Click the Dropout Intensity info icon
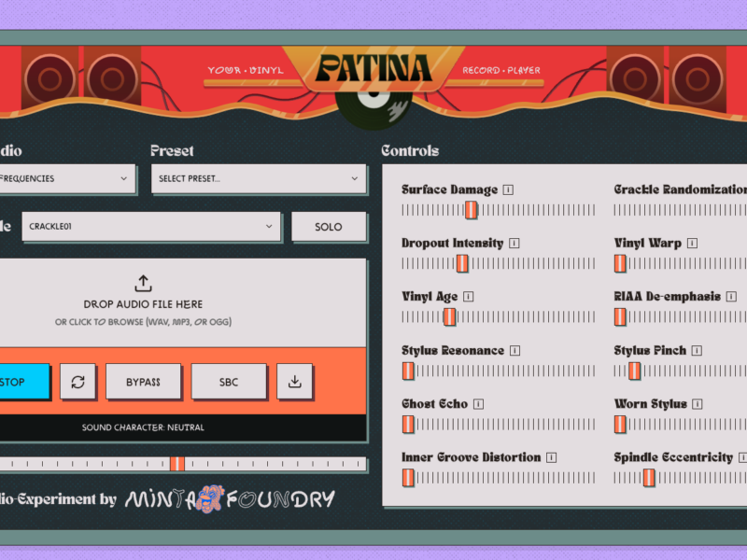The image size is (747, 560). (514, 244)
